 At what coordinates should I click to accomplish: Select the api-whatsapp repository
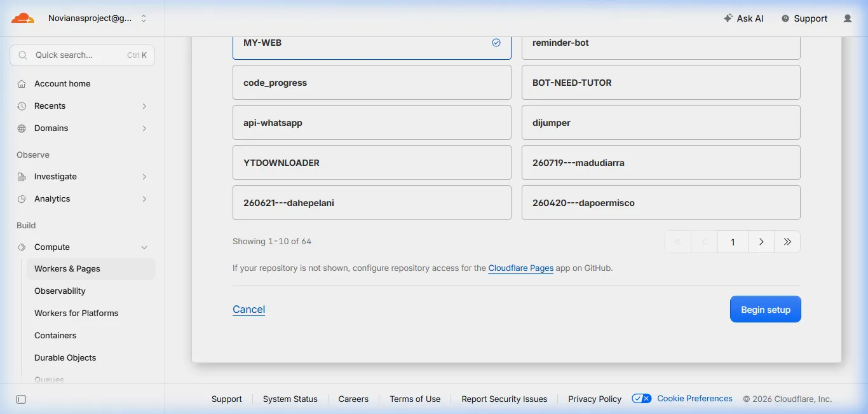[x=372, y=122]
